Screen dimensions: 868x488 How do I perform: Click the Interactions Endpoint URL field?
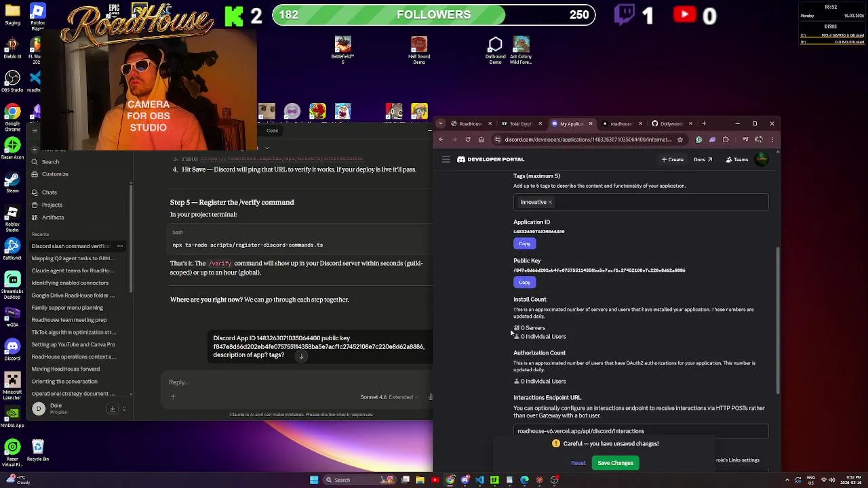tap(641, 431)
